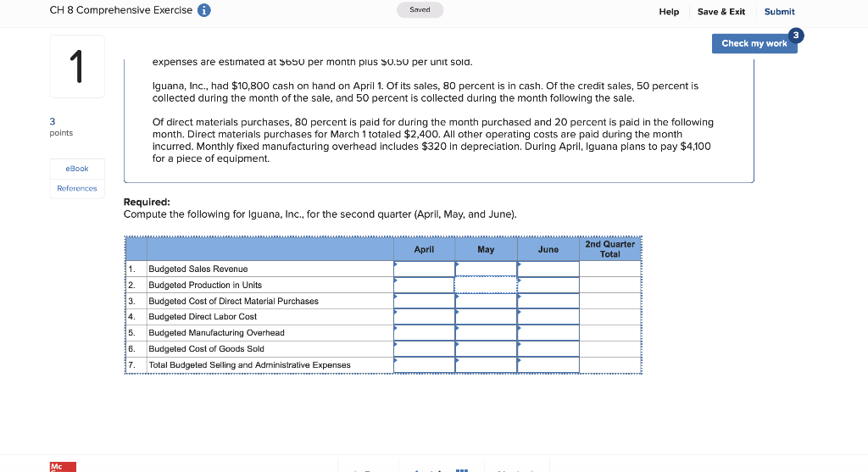Screen dimensions: 868x472
Task: Click the 3 points label
Action: (x=61, y=127)
